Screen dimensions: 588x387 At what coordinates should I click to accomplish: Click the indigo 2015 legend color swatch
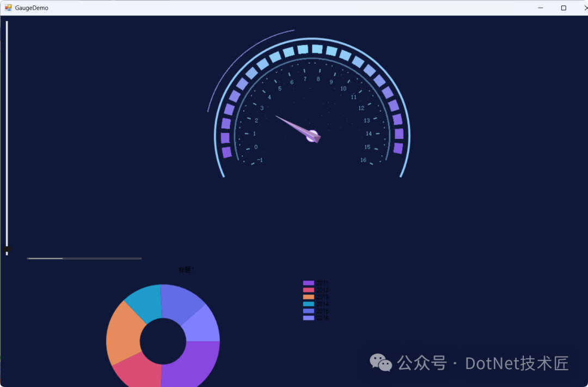coord(308,311)
